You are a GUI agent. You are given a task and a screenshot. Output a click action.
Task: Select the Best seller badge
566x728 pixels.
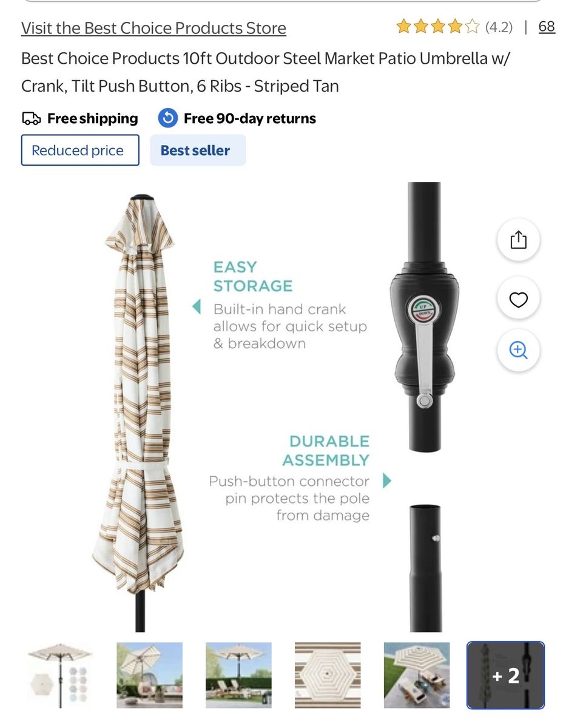point(198,150)
